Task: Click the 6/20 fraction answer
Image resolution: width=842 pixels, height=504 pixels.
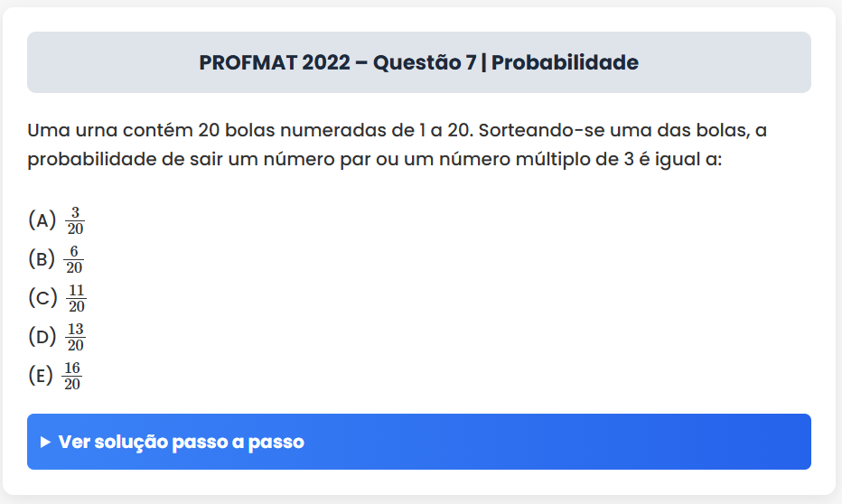Action: 75,260
